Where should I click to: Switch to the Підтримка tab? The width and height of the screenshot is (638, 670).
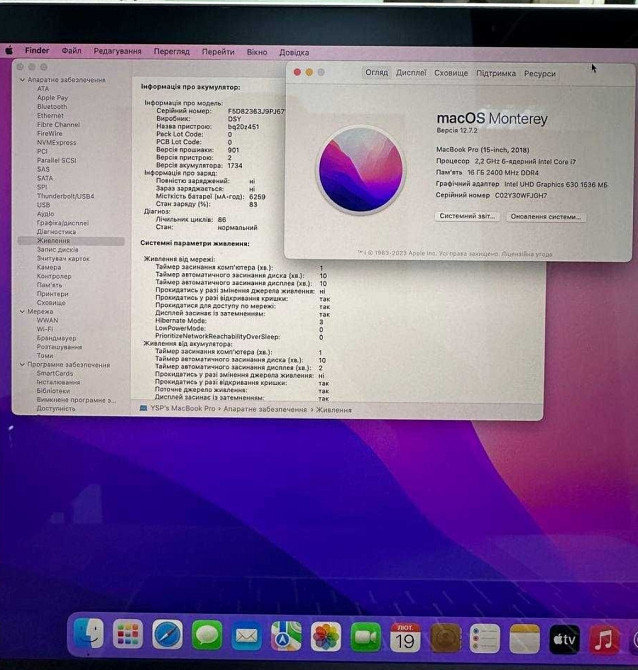(x=496, y=73)
